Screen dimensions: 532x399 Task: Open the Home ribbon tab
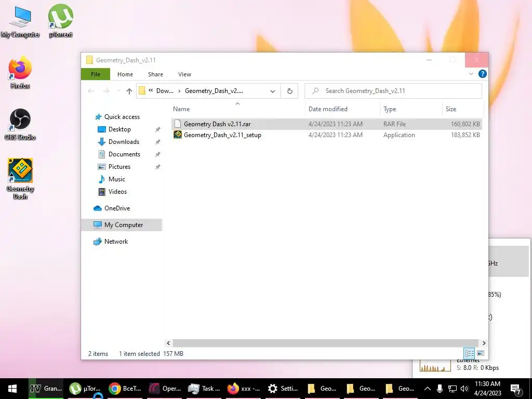(x=125, y=74)
